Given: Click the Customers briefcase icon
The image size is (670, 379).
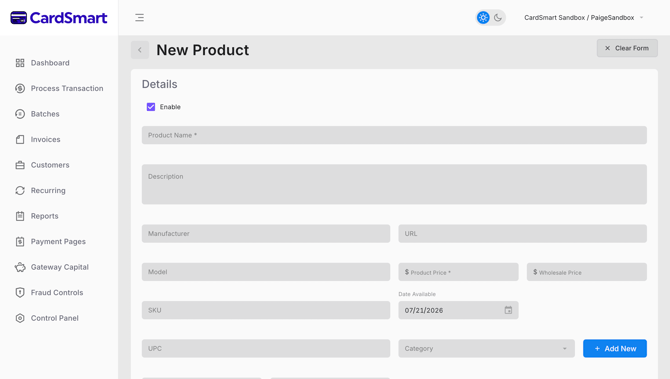Looking at the screenshot, I should (20, 165).
